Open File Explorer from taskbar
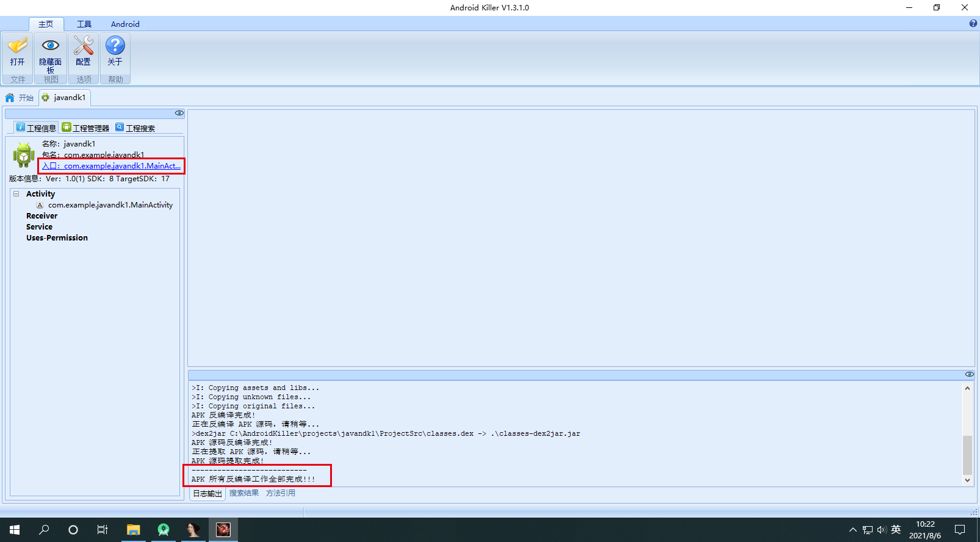The height and width of the screenshot is (542, 980). [134, 530]
